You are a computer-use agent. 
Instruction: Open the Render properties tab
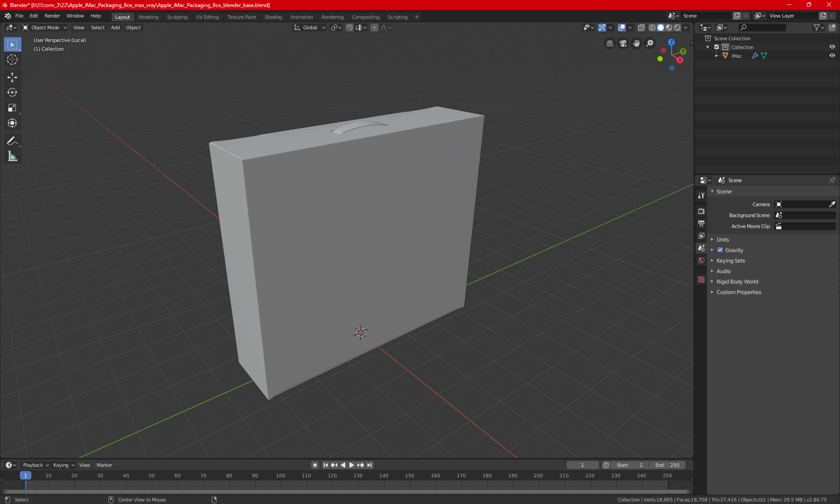pos(701,211)
